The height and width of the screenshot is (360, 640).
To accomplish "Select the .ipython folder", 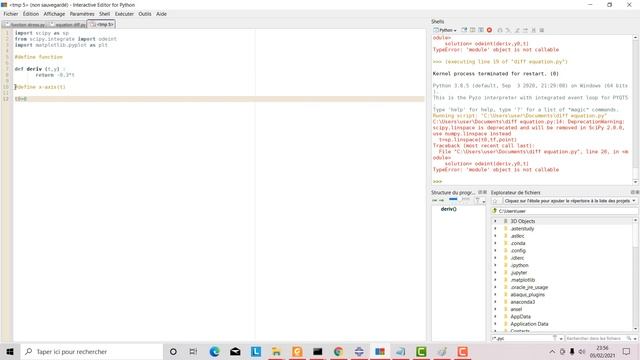I will click(x=519, y=265).
